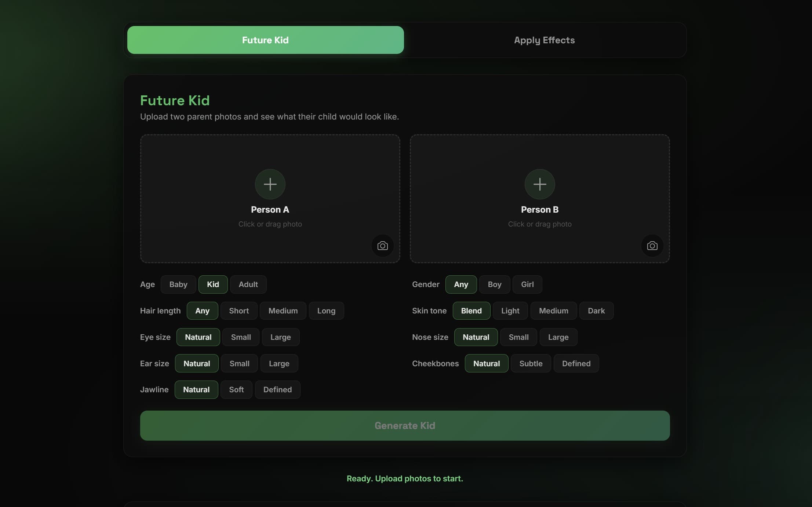The height and width of the screenshot is (507, 812).
Task: Click the Skin tone label
Action: [429, 311]
